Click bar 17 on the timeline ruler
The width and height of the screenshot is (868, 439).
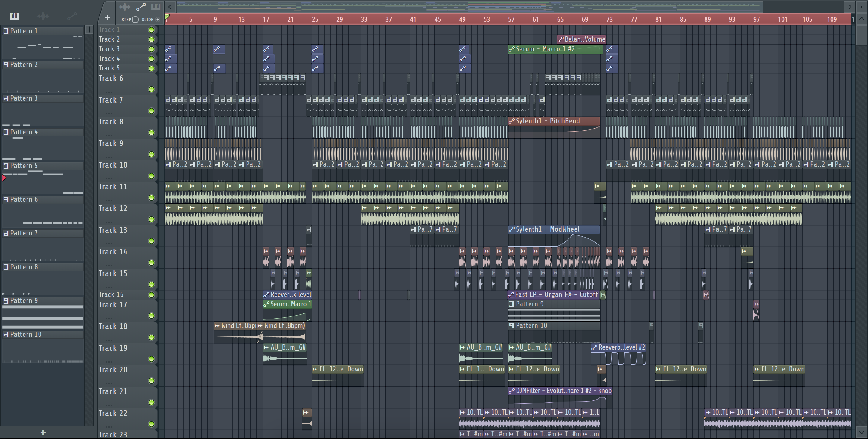[266, 20]
